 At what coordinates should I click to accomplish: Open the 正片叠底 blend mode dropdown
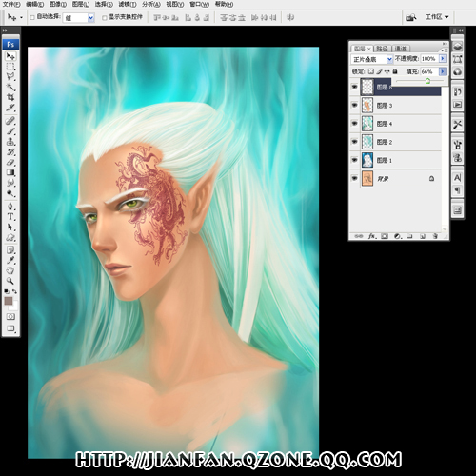coord(372,59)
